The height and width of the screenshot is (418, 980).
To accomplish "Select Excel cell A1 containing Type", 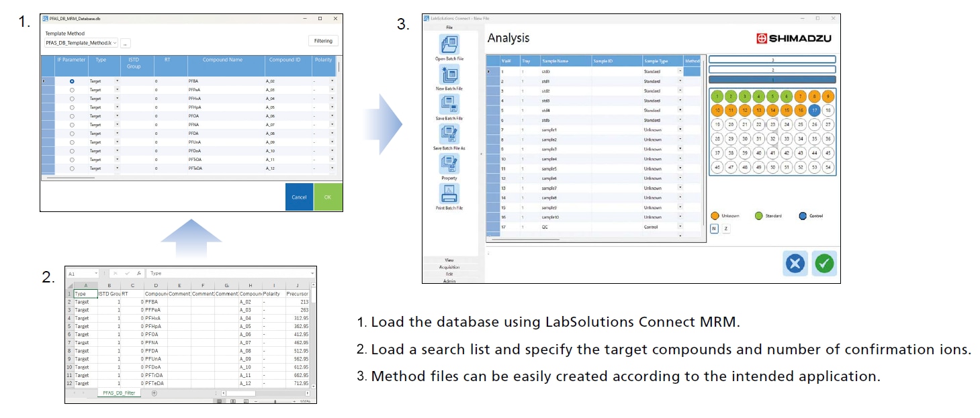I will [85, 294].
